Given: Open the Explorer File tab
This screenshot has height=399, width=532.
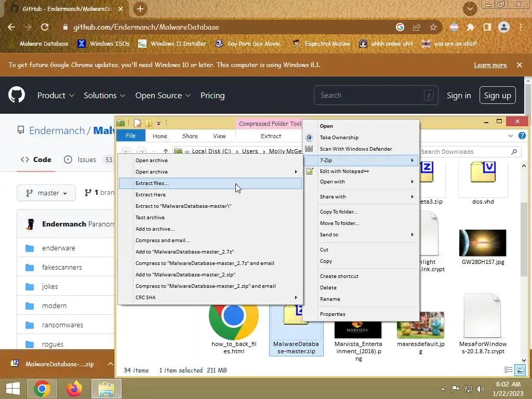Looking at the screenshot, I should coord(130,136).
